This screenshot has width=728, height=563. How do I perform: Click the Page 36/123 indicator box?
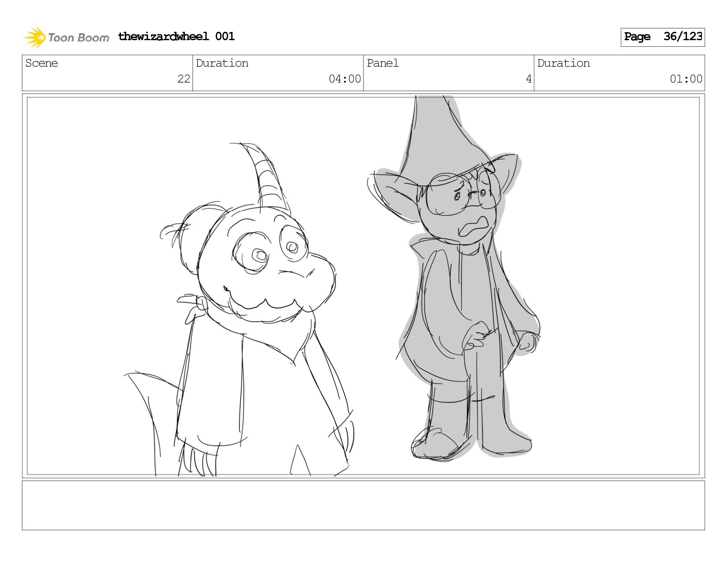click(663, 37)
